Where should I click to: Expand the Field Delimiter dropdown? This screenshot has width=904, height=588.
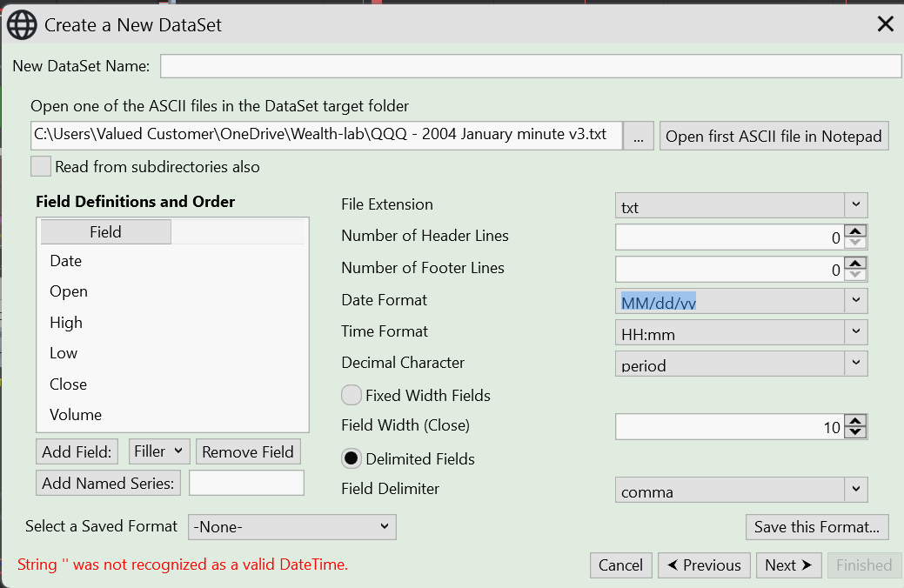click(x=856, y=490)
